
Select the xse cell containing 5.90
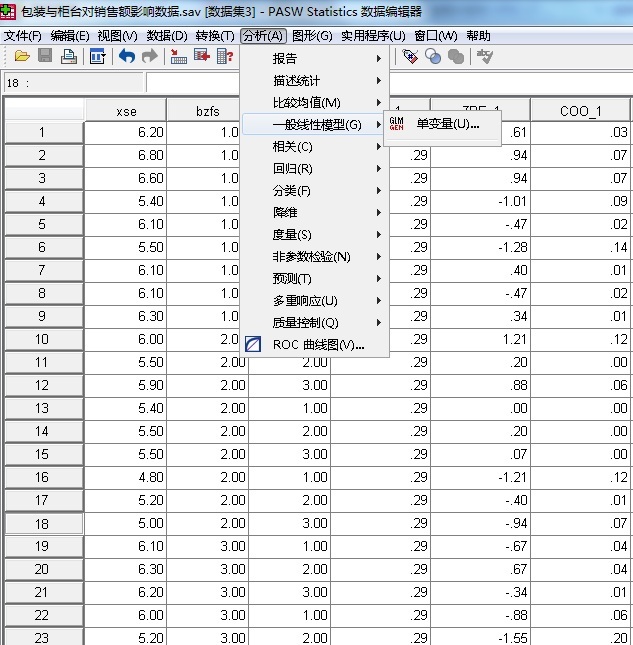(x=125, y=385)
